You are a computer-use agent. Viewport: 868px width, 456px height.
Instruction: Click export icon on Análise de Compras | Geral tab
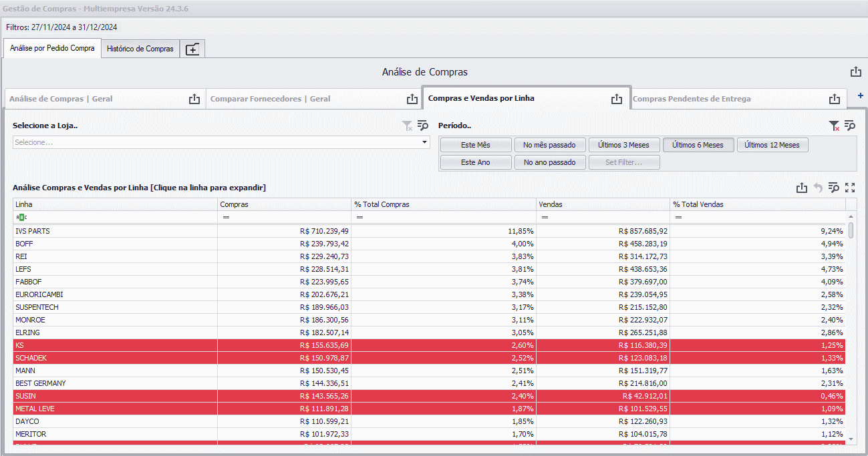194,99
